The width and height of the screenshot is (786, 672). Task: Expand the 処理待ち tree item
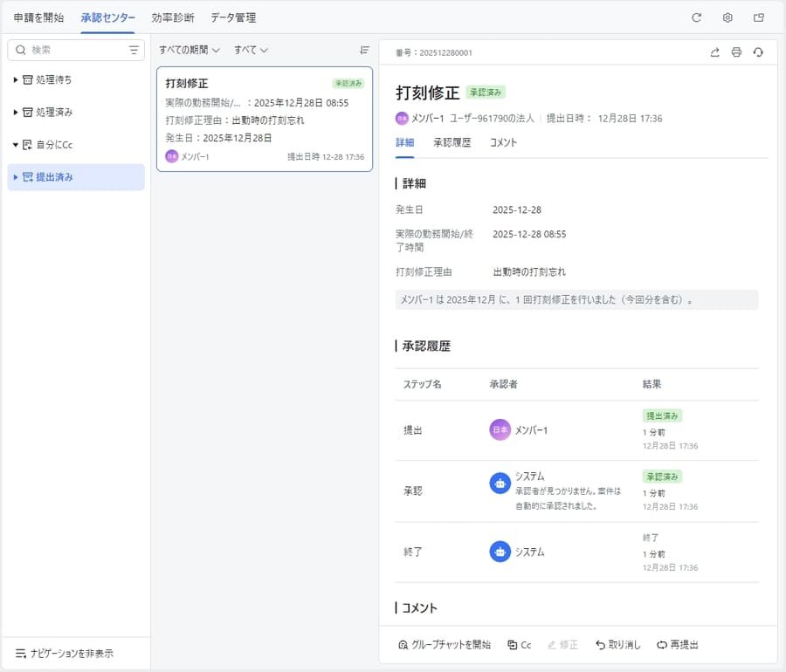(16, 80)
